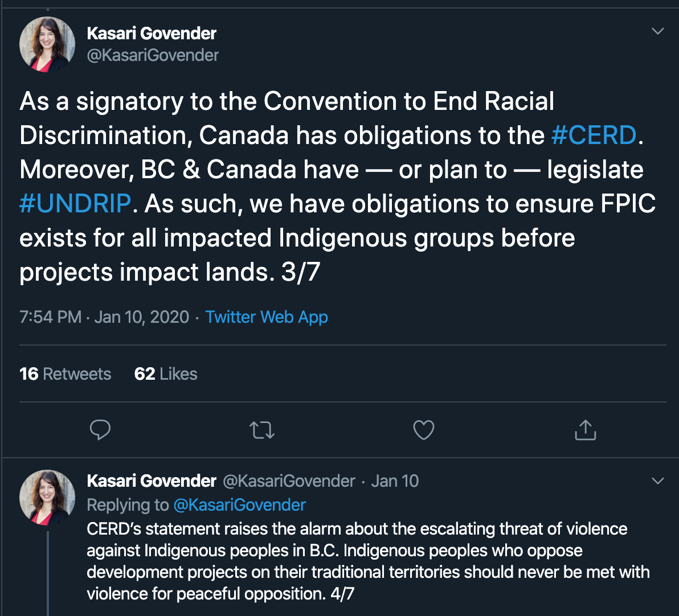Open the tweet timestamp 7:54 PM Jan 10, 2020
Image resolution: width=679 pixels, height=616 pixels.
click(x=104, y=317)
